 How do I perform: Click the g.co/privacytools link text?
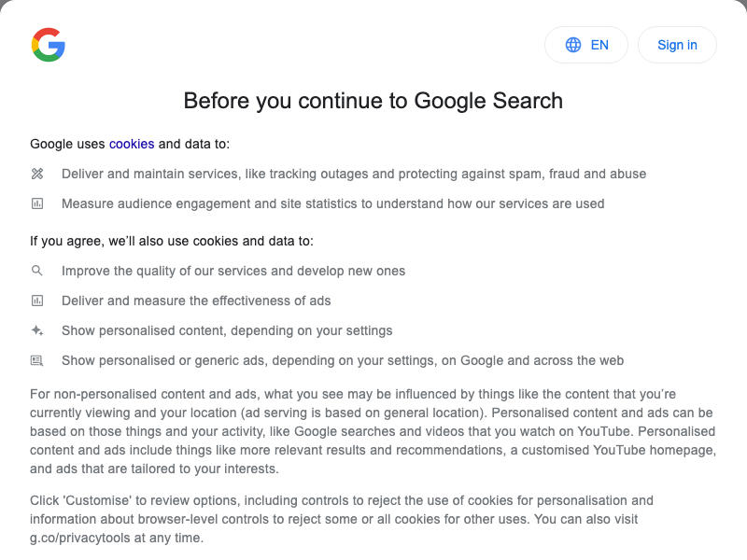[75, 539]
